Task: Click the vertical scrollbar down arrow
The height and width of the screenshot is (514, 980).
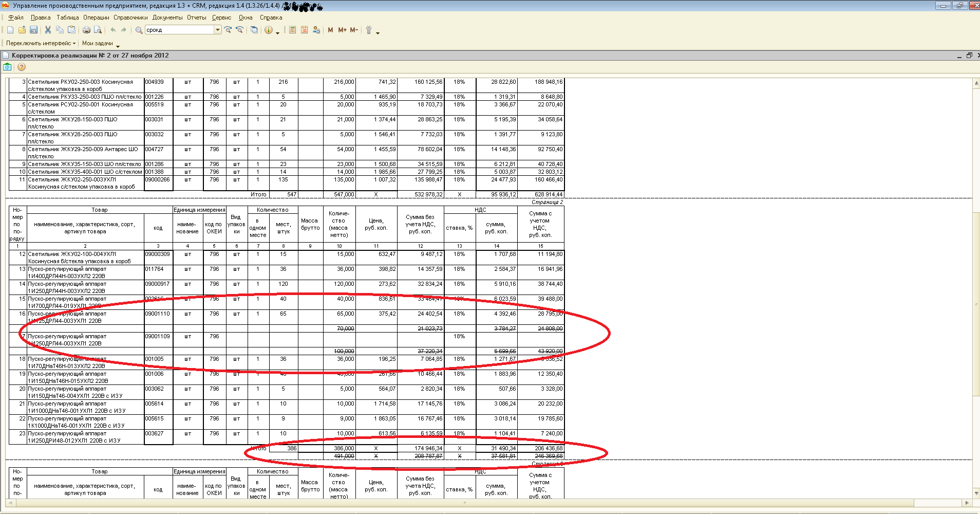Action: [x=976, y=493]
